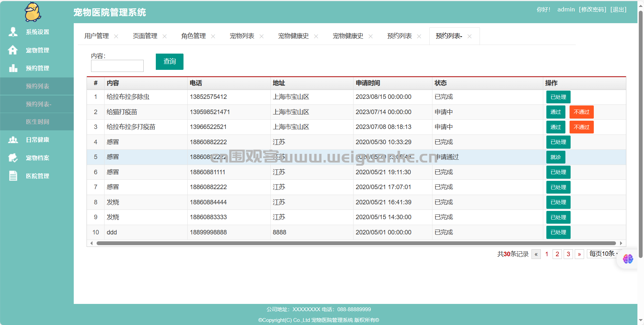The image size is (644, 325).
Task: Go to page 3 of records
Action: point(568,254)
